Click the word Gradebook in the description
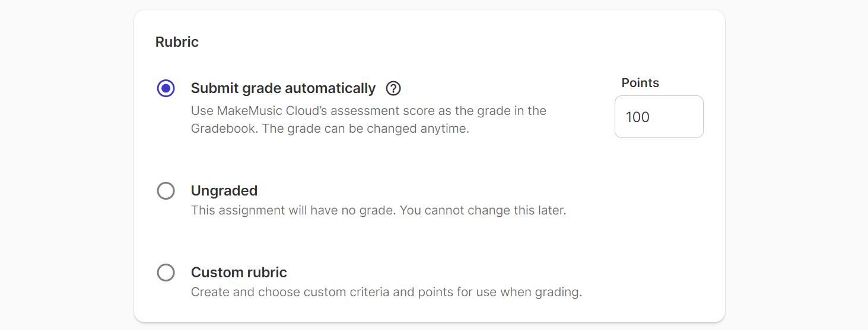 click(223, 129)
